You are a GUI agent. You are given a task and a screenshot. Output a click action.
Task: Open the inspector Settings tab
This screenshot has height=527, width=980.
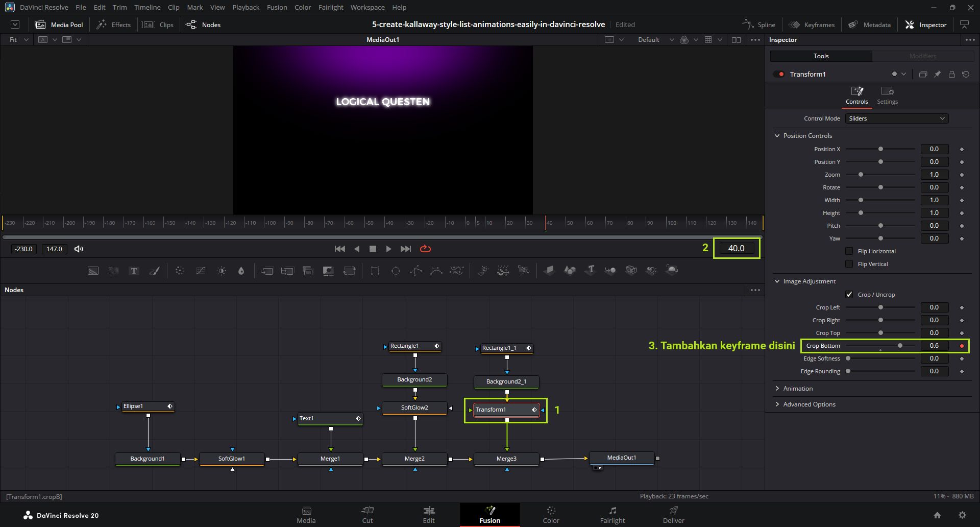pyautogui.click(x=887, y=95)
